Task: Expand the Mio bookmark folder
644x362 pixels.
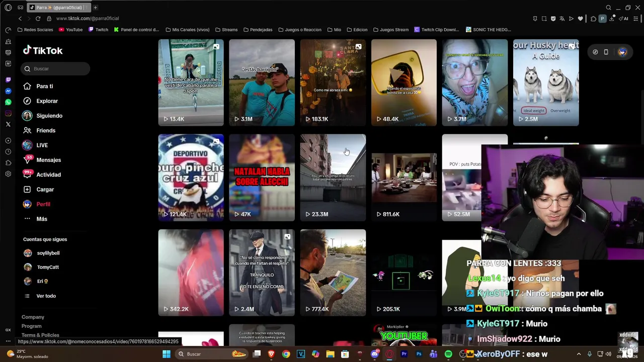Action: click(334, 30)
